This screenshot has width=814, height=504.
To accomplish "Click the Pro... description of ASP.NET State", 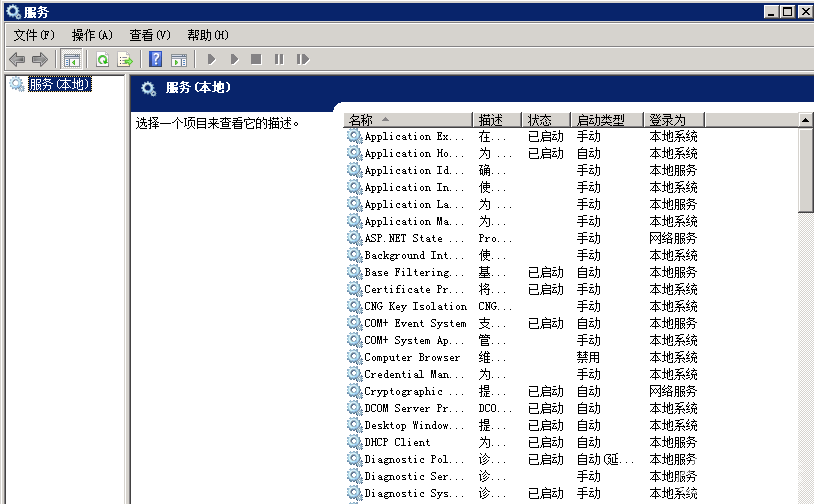I will [495, 238].
